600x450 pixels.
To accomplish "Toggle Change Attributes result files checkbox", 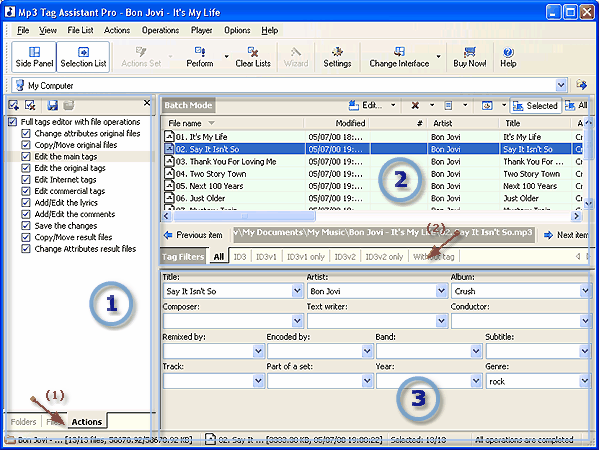I will [x=26, y=248].
